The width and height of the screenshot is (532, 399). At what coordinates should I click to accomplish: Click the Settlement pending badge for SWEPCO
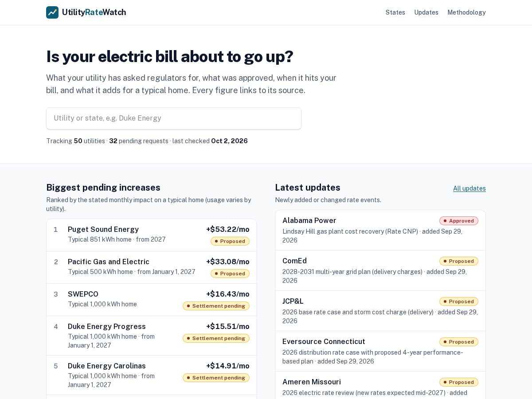(x=216, y=306)
